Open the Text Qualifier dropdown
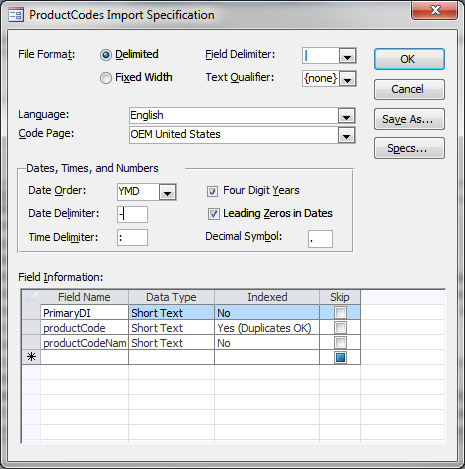Image resolution: width=465 pixels, height=469 pixels. click(x=347, y=79)
